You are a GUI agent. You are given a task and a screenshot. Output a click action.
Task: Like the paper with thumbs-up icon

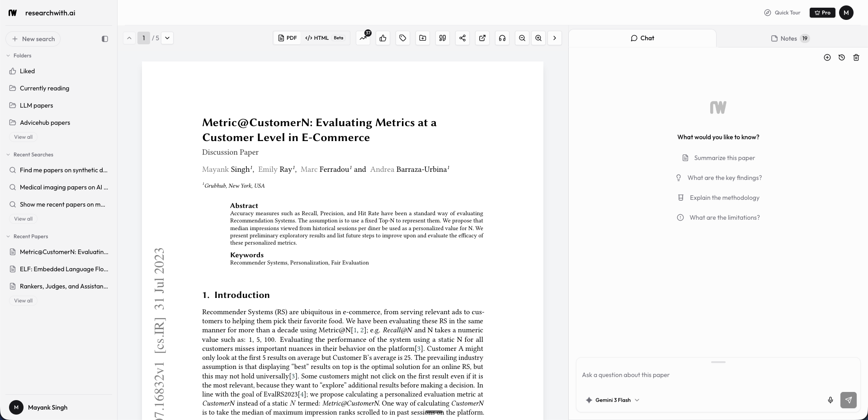pyautogui.click(x=383, y=38)
